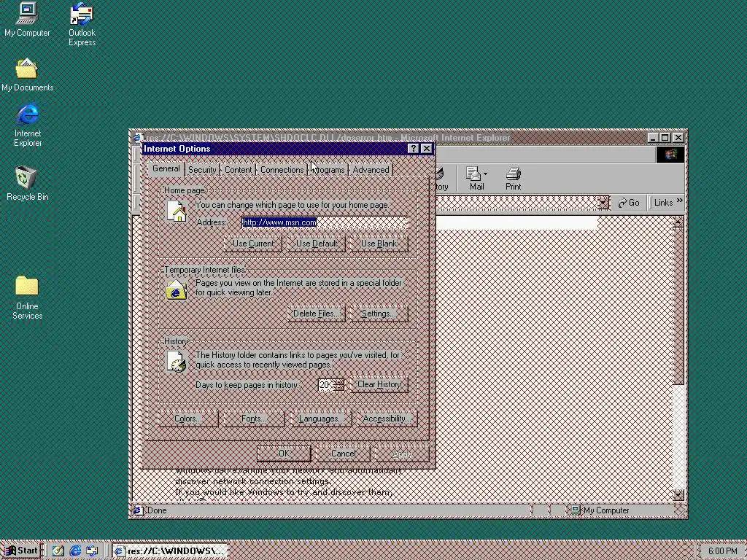Open the dropdown arrow beside Mail
Image resolution: width=747 pixels, height=560 pixels.
[485, 174]
